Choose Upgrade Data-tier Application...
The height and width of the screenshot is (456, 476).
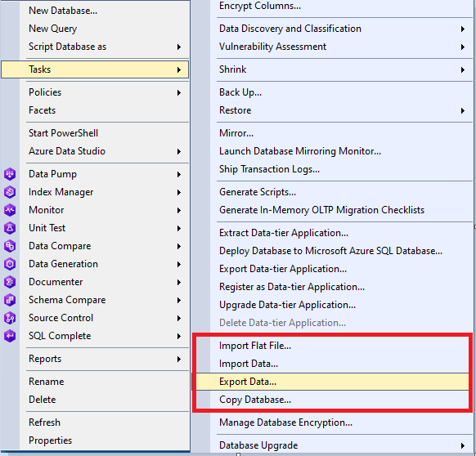(x=287, y=305)
